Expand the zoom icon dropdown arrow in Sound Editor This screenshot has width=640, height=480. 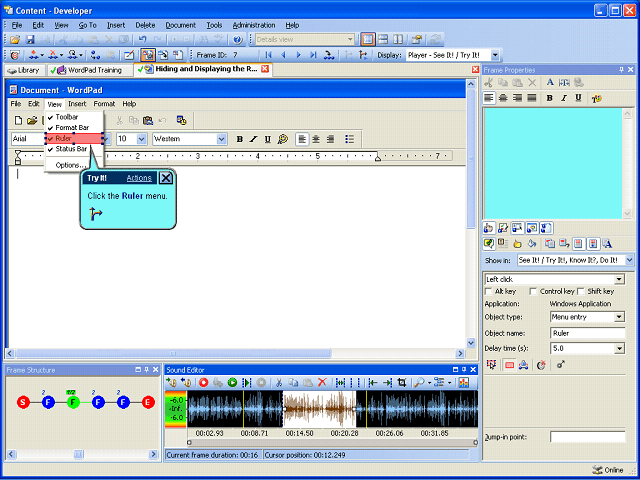(x=429, y=383)
